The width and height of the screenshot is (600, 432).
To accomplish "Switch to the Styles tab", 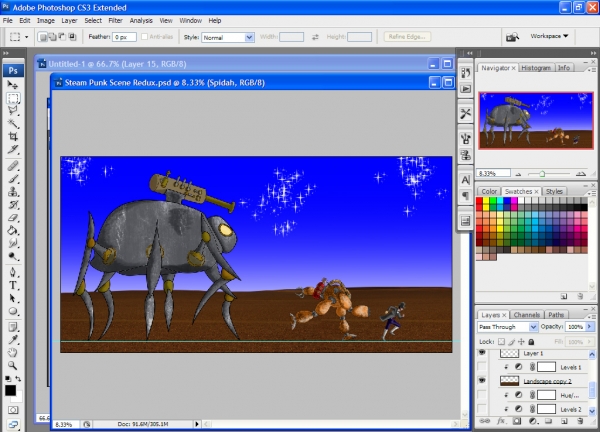I will (x=554, y=191).
